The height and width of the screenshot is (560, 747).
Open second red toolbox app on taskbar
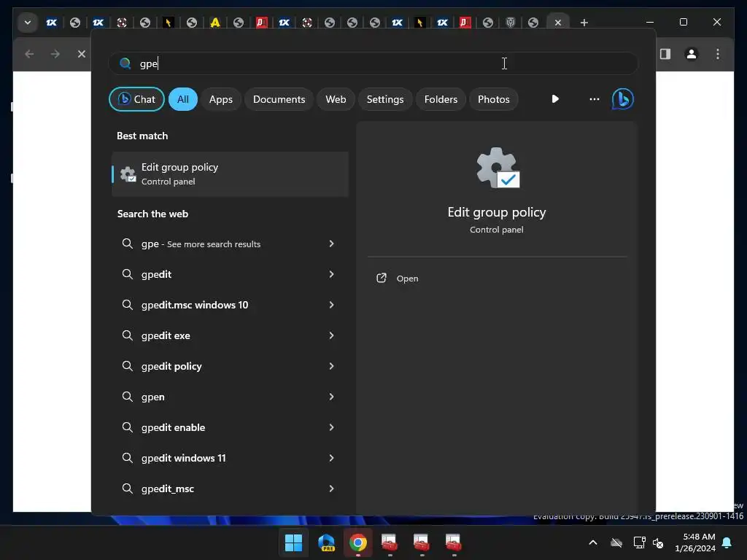421,542
